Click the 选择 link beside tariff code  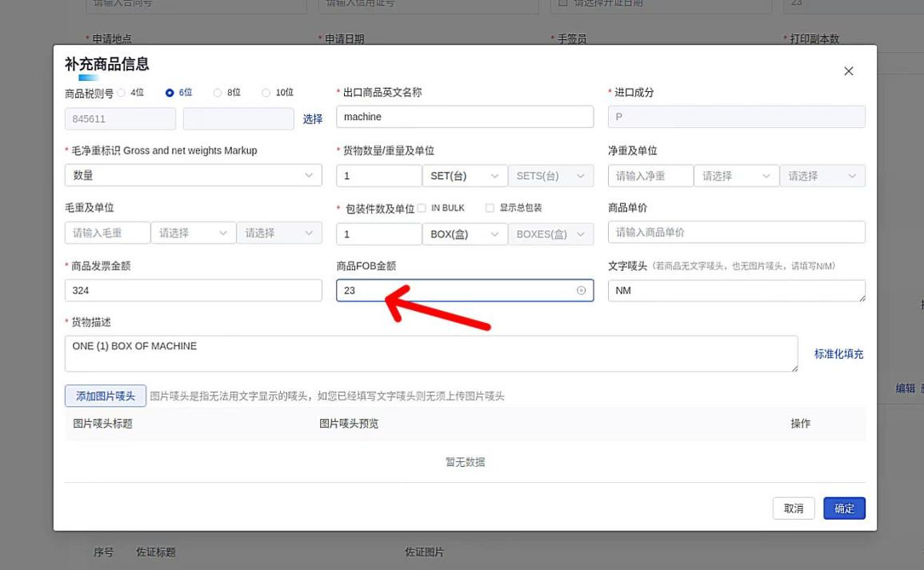tap(313, 119)
